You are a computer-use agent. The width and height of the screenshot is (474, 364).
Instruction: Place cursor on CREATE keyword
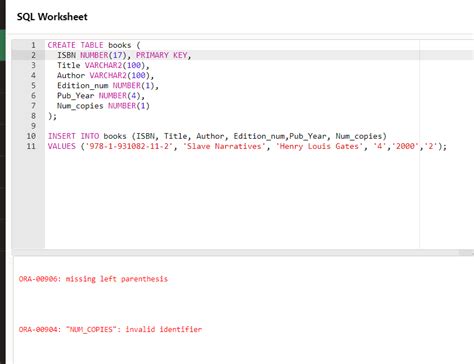[61, 45]
